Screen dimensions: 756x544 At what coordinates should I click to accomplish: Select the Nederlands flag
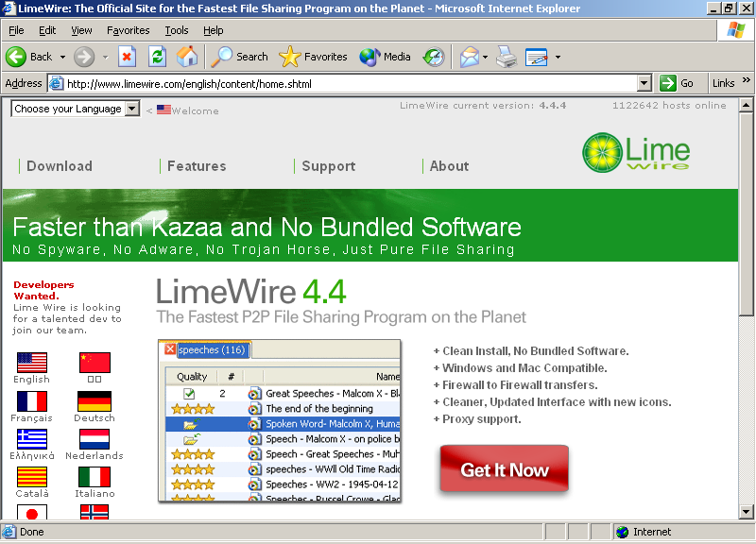[94, 439]
